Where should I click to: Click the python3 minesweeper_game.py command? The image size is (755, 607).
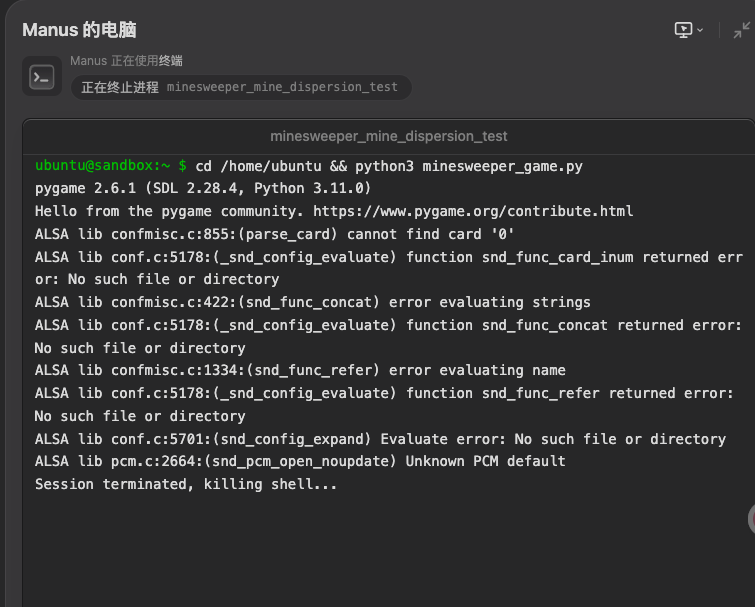coord(469,166)
